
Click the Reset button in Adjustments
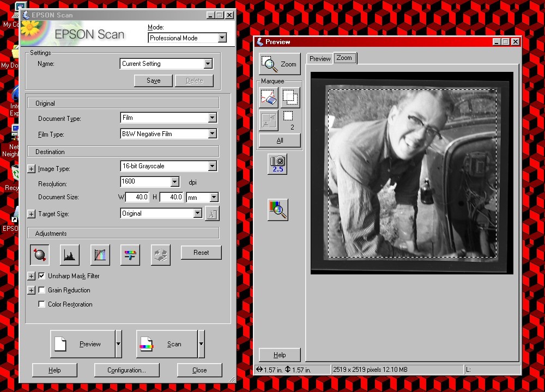(201, 253)
